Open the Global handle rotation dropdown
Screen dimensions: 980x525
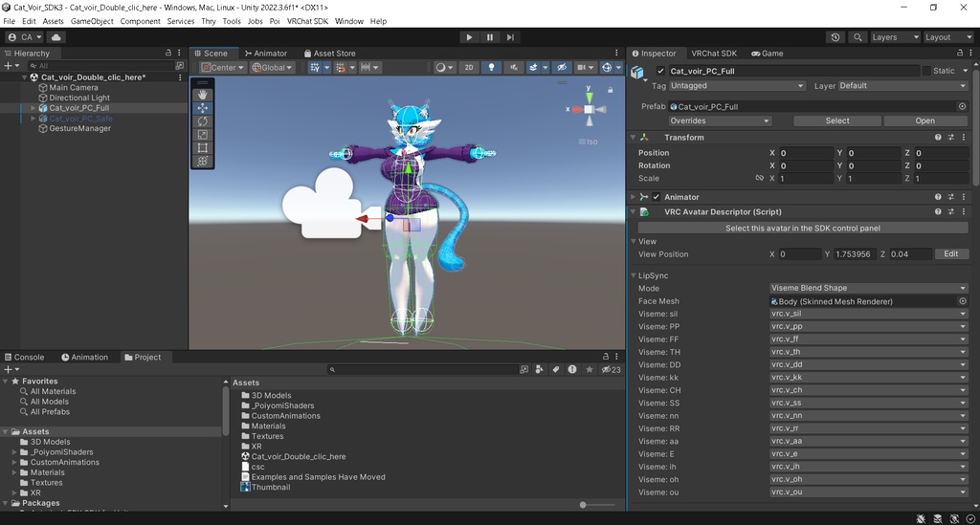(272, 68)
